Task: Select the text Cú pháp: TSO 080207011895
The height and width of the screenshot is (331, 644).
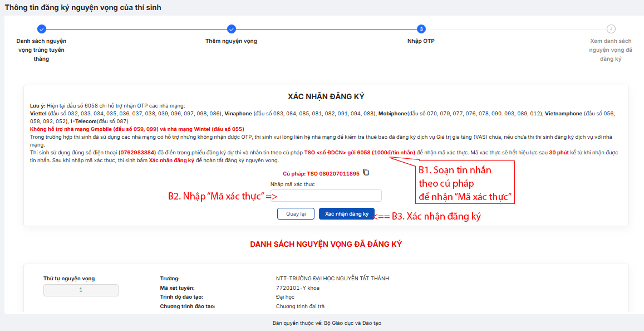Action: (x=321, y=174)
